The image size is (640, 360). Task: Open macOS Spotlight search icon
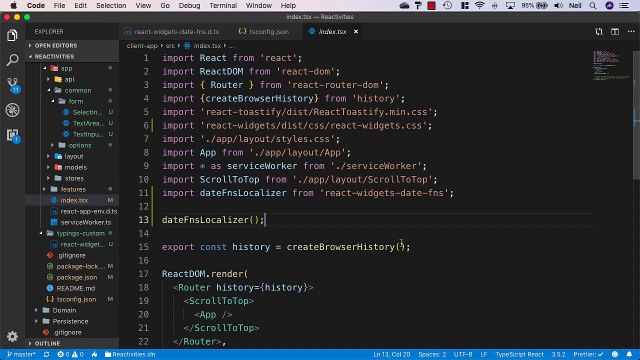593,5
